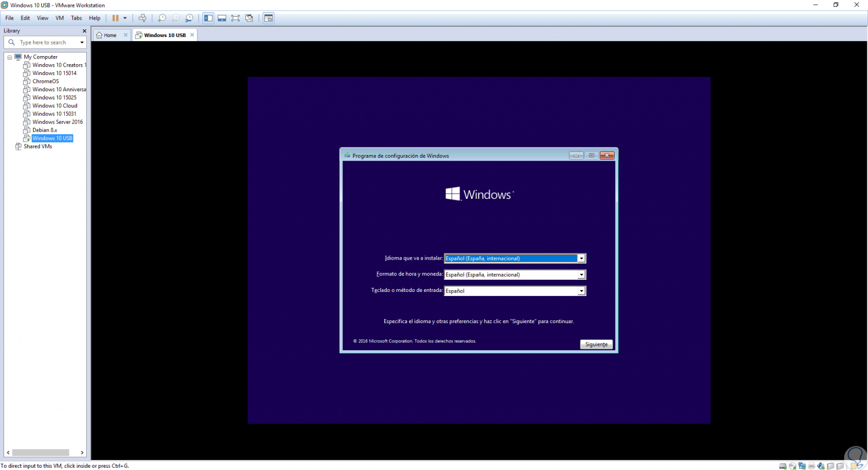868x470 pixels.
Task: Select the Windows 10 15014 VM
Action: [54, 73]
